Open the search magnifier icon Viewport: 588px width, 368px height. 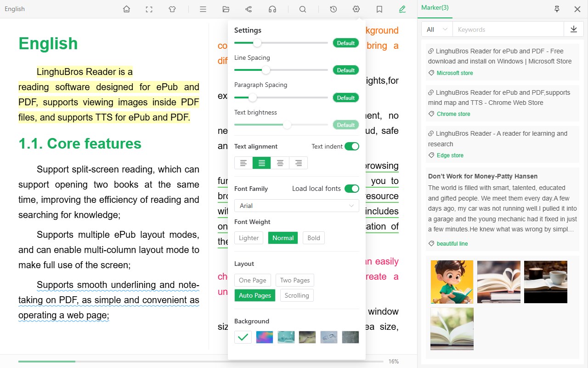pos(303,9)
